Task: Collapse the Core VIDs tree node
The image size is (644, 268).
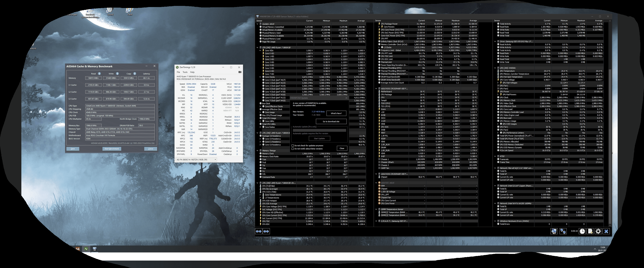Action: tap(260, 50)
